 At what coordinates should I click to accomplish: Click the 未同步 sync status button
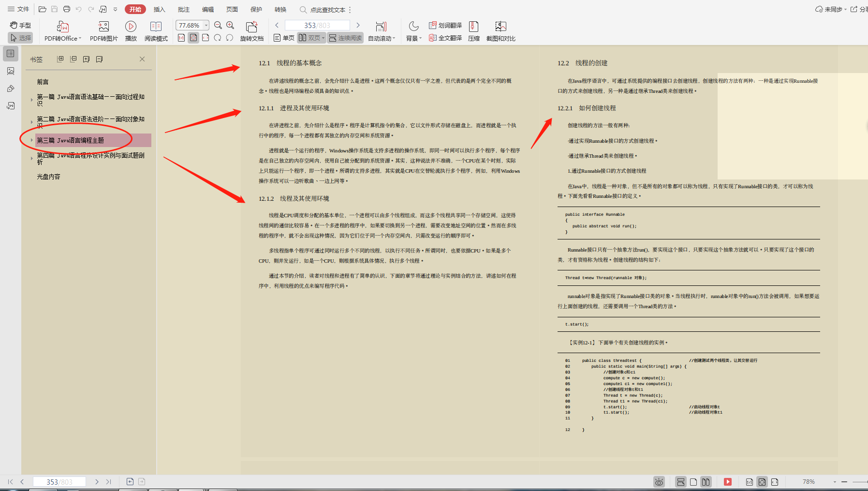click(831, 9)
